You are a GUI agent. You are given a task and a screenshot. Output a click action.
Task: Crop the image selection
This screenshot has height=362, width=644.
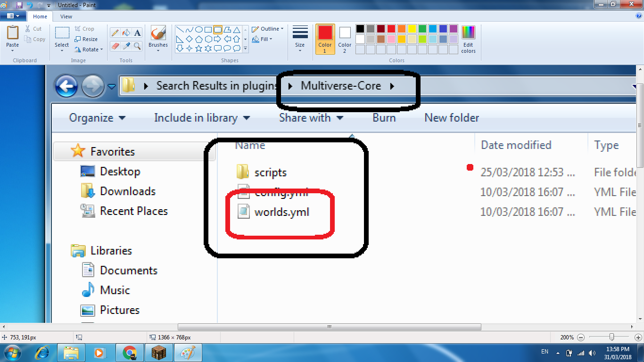click(84, 29)
